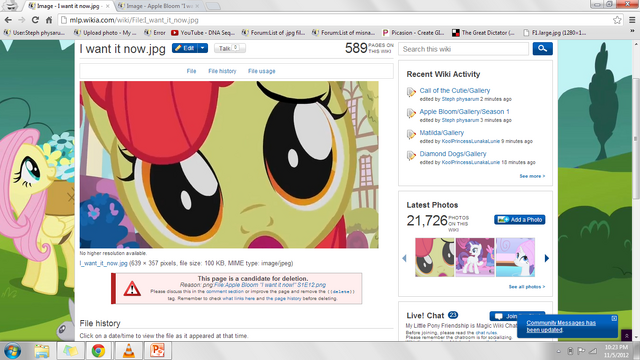Screen dimensions: 640x360
Task: Open the Community Messages has been updated link
Action: coord(561,326)
